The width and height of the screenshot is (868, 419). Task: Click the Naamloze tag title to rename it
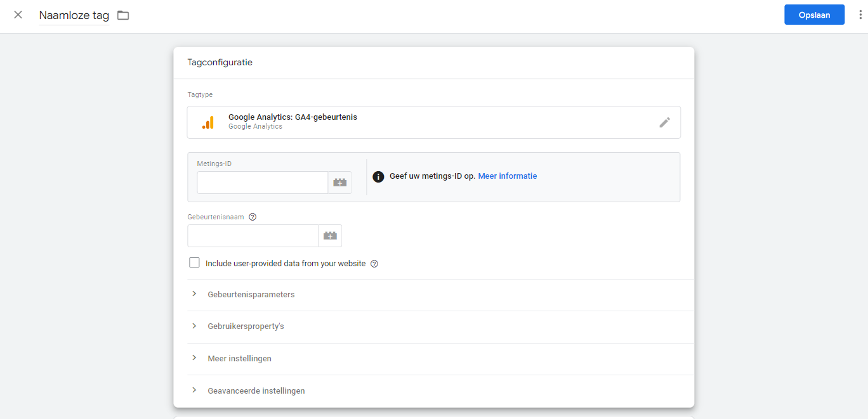pos(74,15)
